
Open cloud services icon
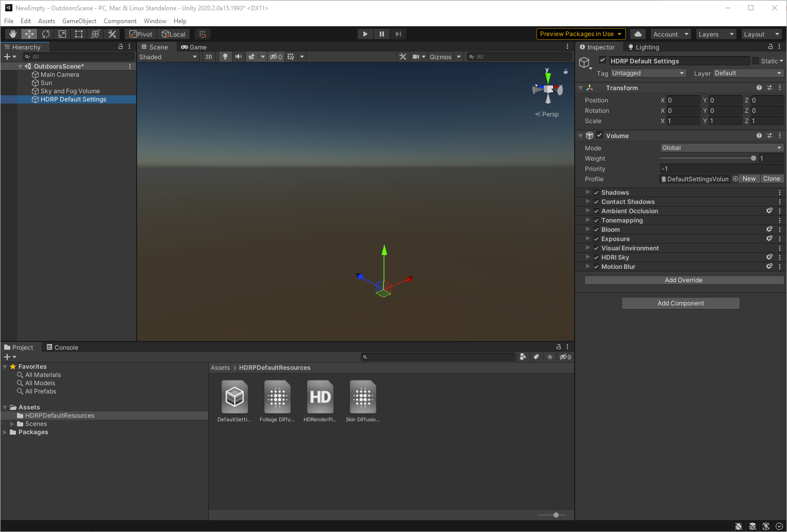coord(638,34)
